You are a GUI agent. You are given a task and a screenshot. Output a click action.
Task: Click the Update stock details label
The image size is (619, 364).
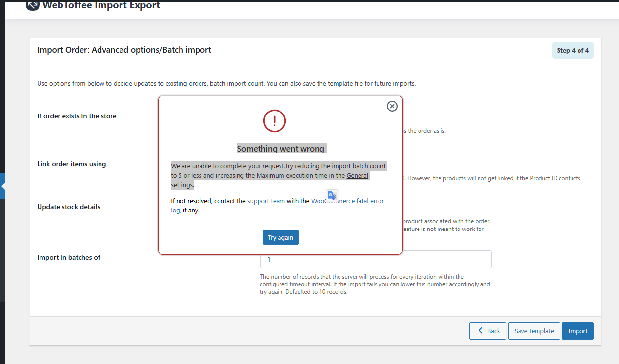69,207
